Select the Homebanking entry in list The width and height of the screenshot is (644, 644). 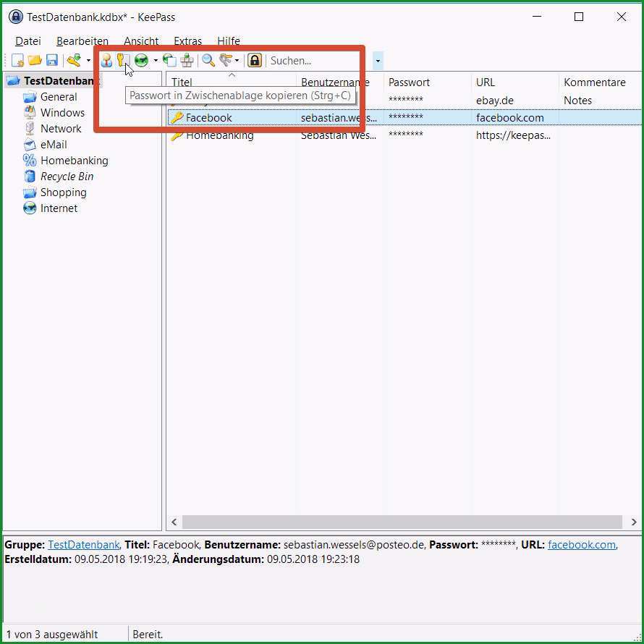click(220, 135)
